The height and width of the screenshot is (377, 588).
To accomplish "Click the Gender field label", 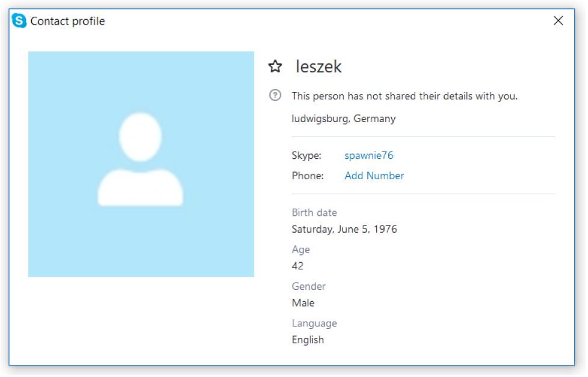I will coord(308,286).
